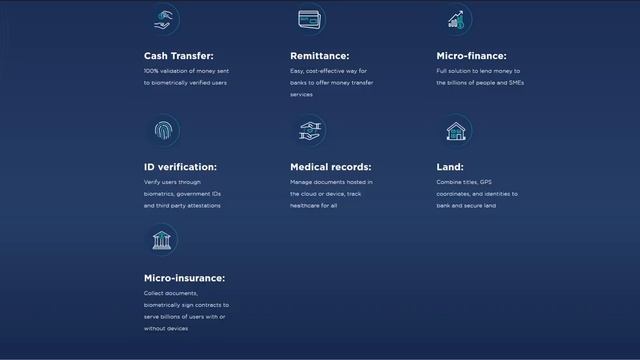This screenshot has width=640, height=360.
Task: Click the Cash Transfer hands-and-coin icon
Action: pos(163,20)
